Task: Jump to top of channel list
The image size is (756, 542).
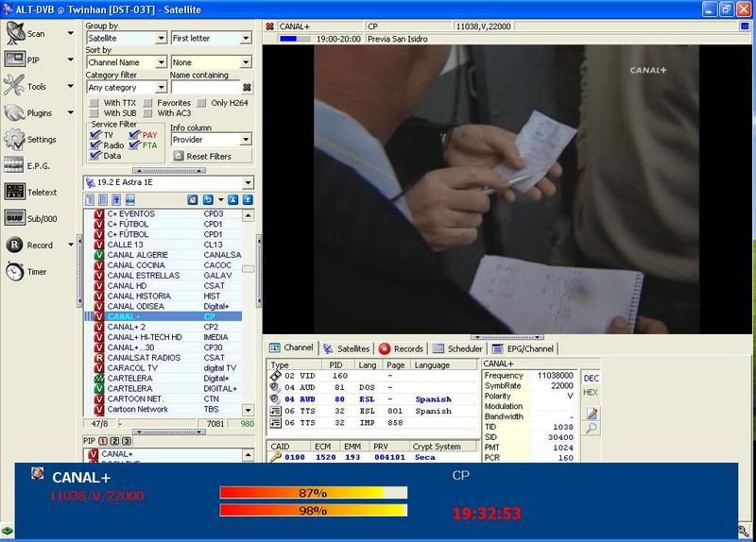Action: point(232,199)
